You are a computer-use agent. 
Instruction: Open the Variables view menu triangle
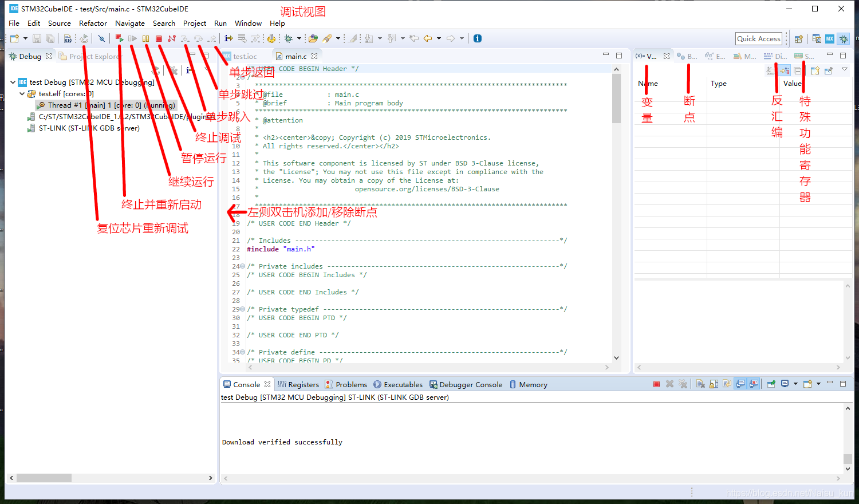coord(845,69)
